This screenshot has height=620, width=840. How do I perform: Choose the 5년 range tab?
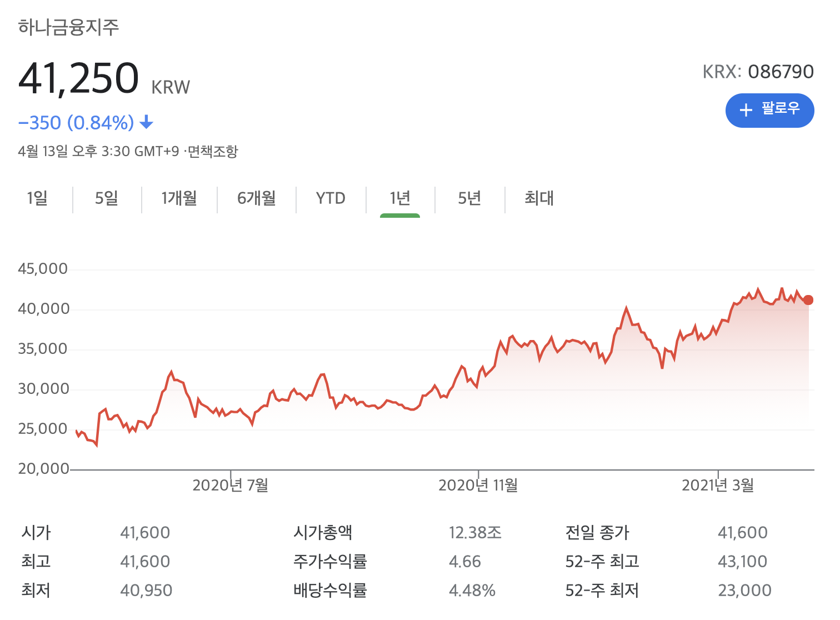pyautogui.click(x=469, y=198)
